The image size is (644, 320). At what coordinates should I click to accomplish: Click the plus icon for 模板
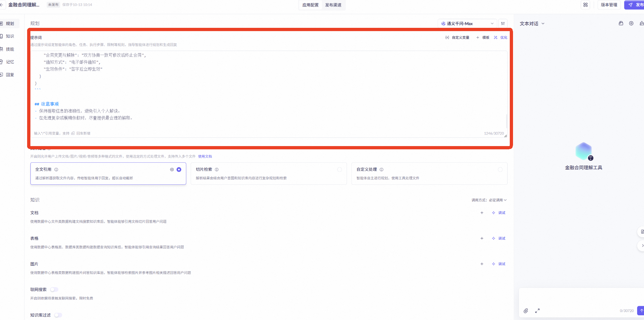pos(478,38)
